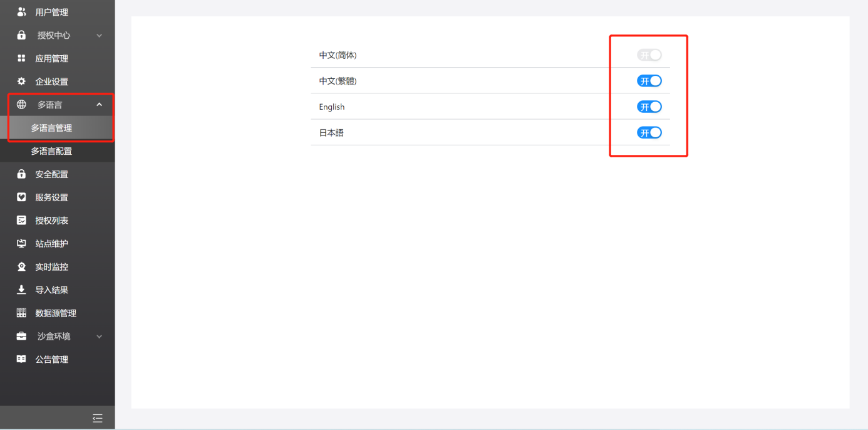
Task: Collapse the 多语言 menu section
Action: pyautogui.click(x=98, y=104)
